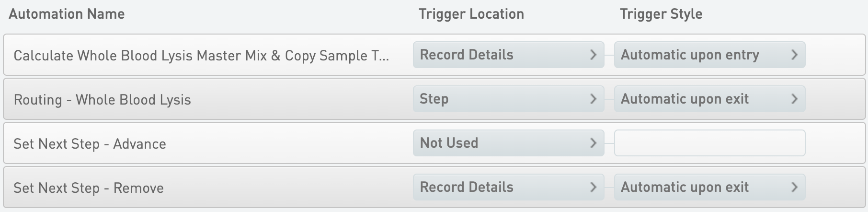This screenshot has height=212, width=868.
Task: Select the Set Next Step - Remove automation
Action: 89,188
